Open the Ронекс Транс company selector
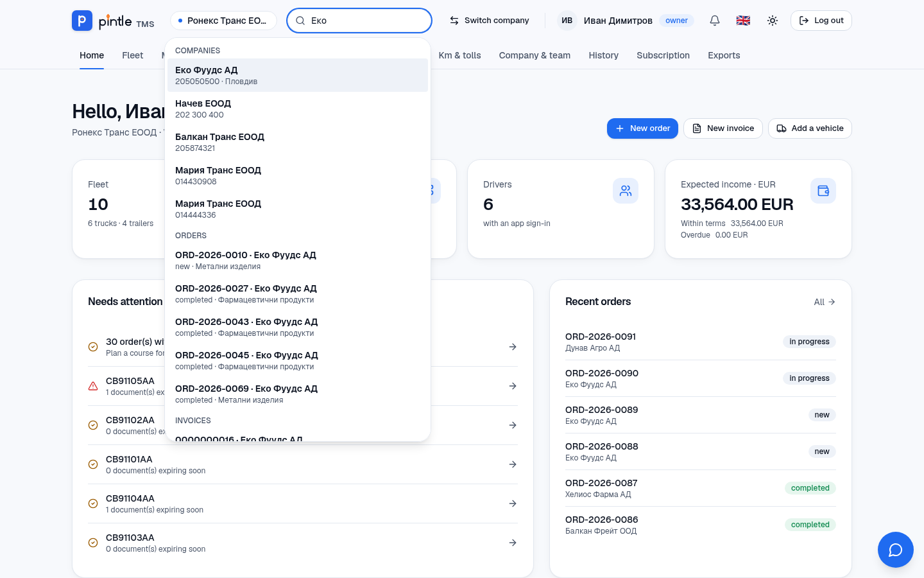 [223, 21]
